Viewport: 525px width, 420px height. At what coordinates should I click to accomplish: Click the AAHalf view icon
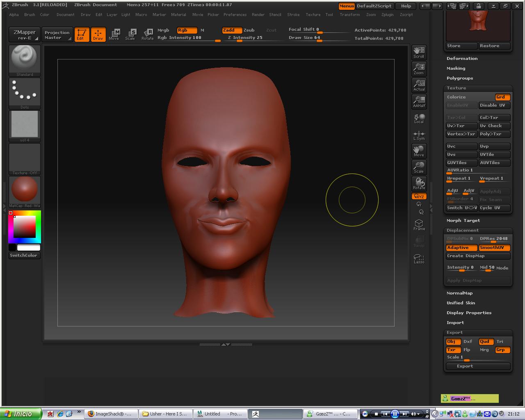coord(419,101)
